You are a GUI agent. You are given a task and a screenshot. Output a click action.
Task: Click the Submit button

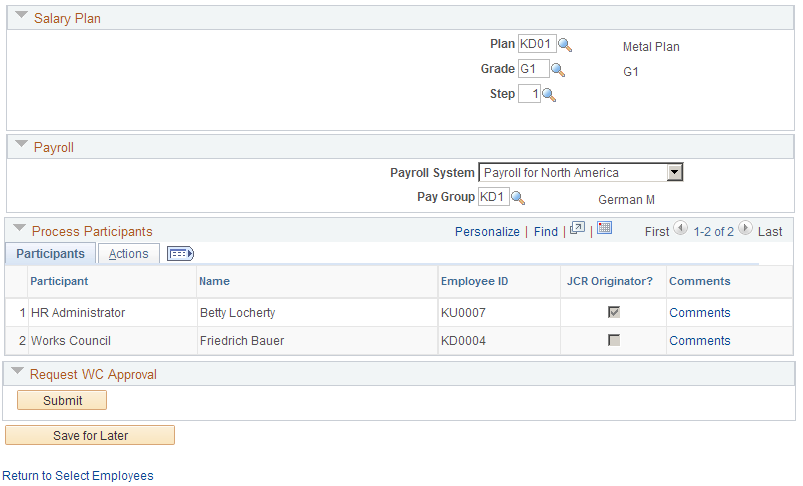(62, 400)
